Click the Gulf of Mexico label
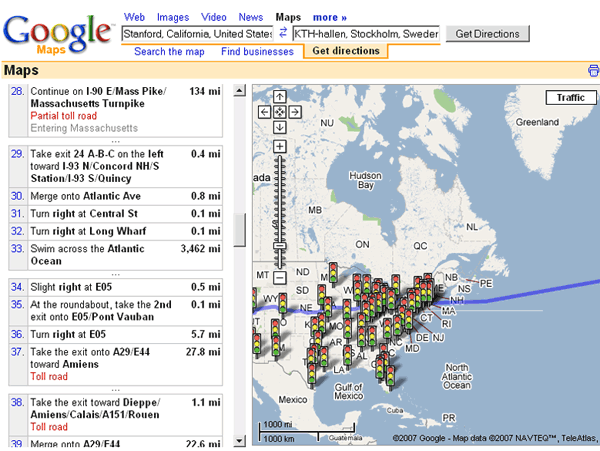Screen dimensions: 600x451 (x=348, y=391)
